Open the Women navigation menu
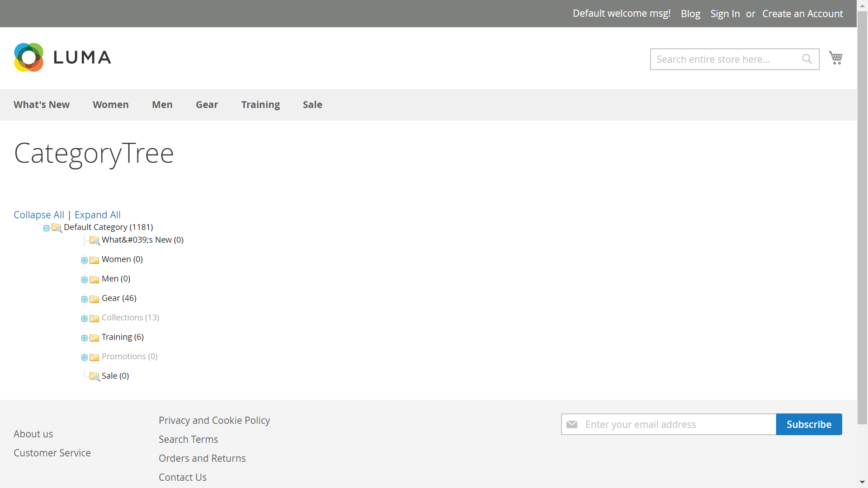 pyautogui.click(x=110, y=104)
